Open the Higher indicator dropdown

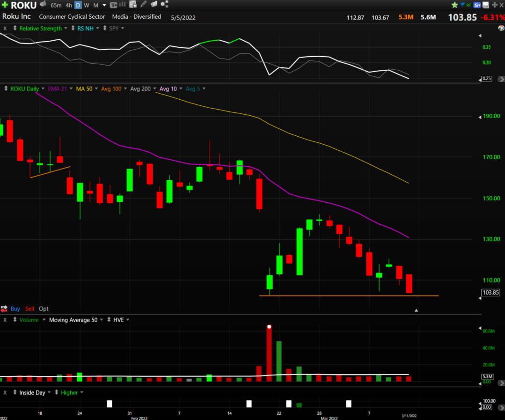[x=82, y=392]
